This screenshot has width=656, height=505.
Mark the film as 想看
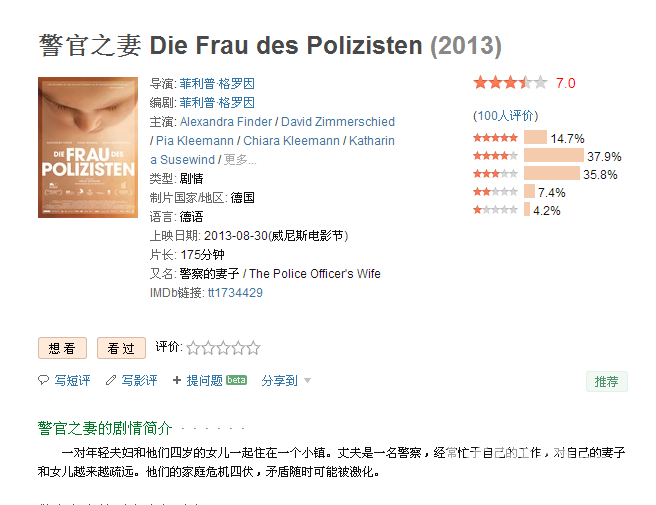point(62,348)
